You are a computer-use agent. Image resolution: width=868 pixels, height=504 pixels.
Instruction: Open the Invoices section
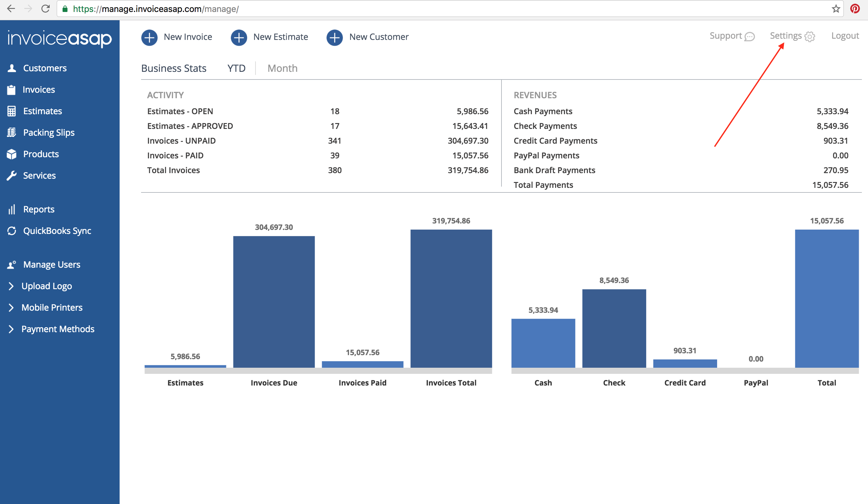coord(39,89)
